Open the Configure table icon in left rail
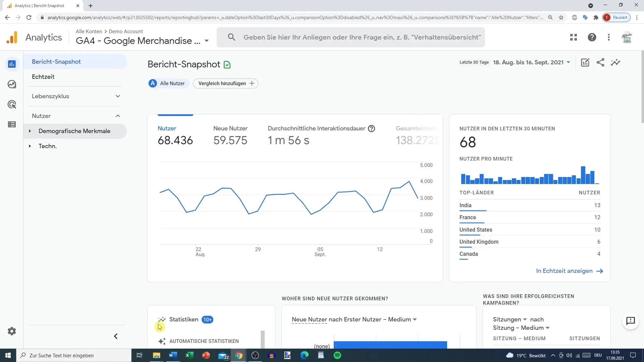 [12, 124]
